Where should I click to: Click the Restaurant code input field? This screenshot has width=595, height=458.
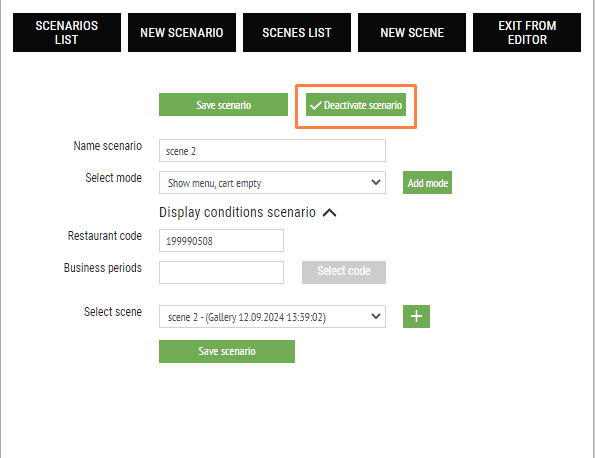(221, 240)
